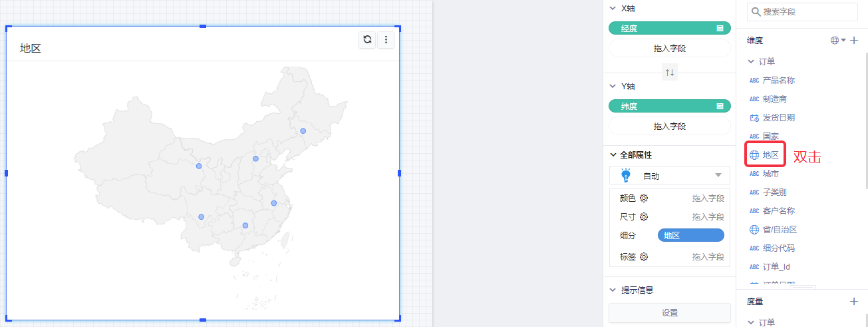The height and width of the screenshot is (327, 868).
Task: Collapse the 订单 folder under 维度
Action: [x=752, y=61]
